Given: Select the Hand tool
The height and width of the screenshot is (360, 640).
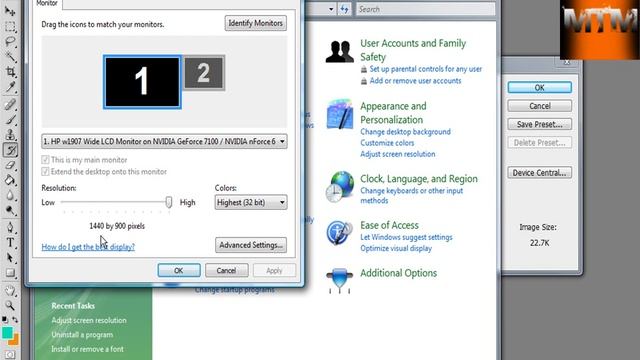Looking at the screenshot, I should 10,291.
